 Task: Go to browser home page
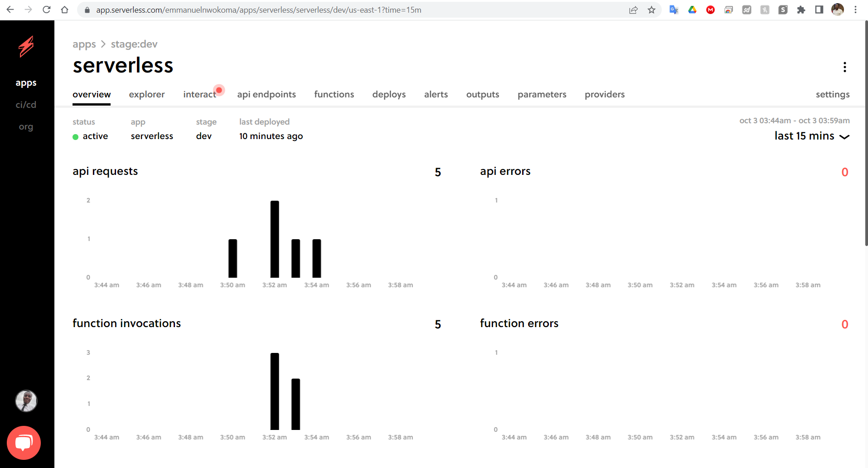click(64, 10)
